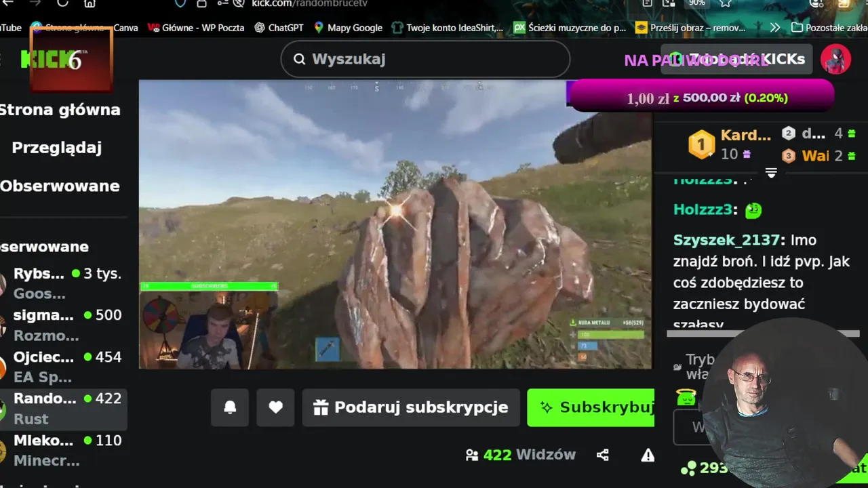Click the Holzzz3 username in chat

pyautogui.click(x=703, y=209)
